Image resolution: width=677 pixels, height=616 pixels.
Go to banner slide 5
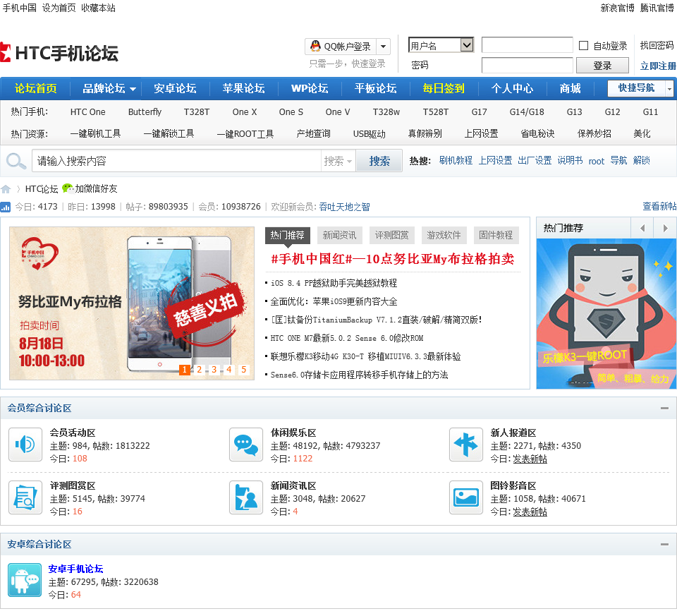click(x=243, y=370)
